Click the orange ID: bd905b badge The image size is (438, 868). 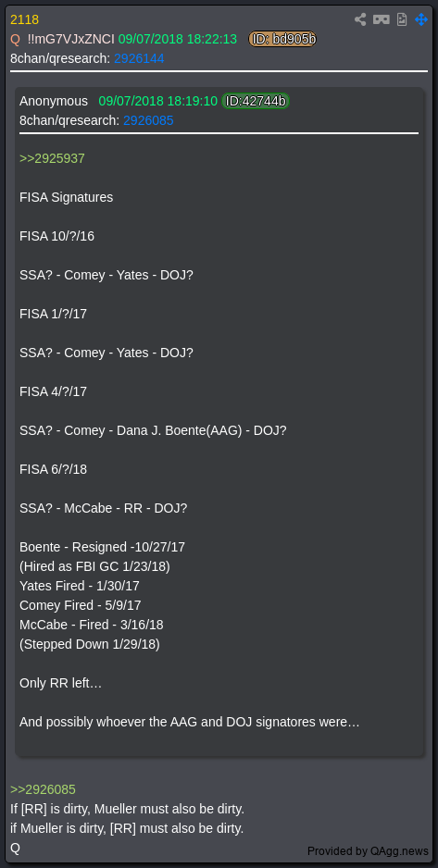282,39
